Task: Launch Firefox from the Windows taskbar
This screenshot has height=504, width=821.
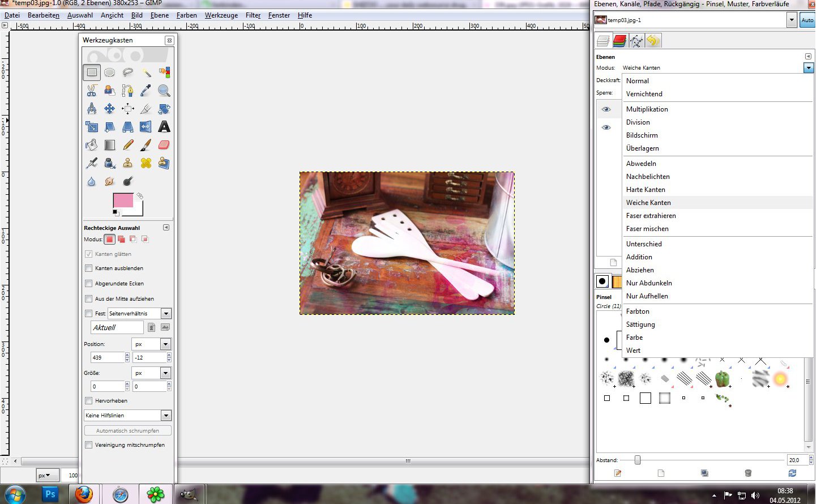Action: click(84, 494)
